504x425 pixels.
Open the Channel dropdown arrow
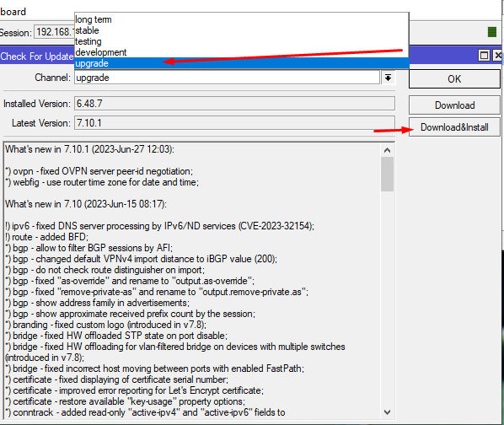[x=388, y=78]
